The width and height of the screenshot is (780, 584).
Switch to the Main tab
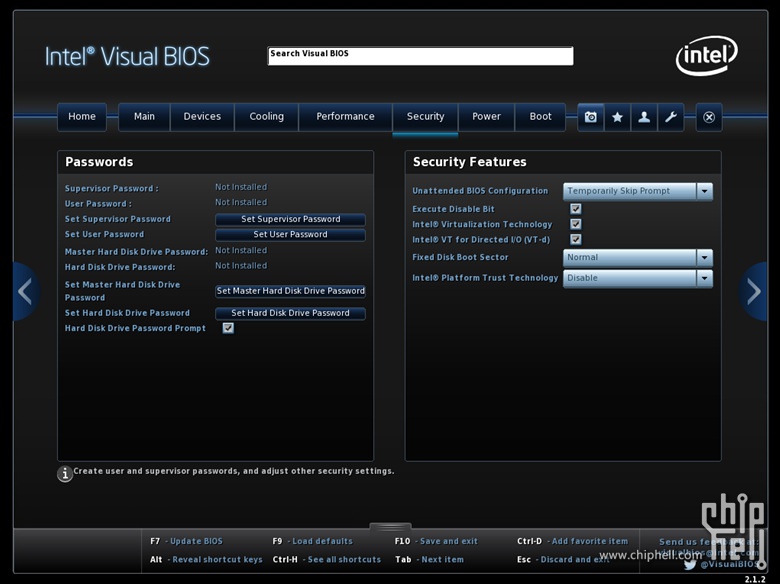[144, 116]
